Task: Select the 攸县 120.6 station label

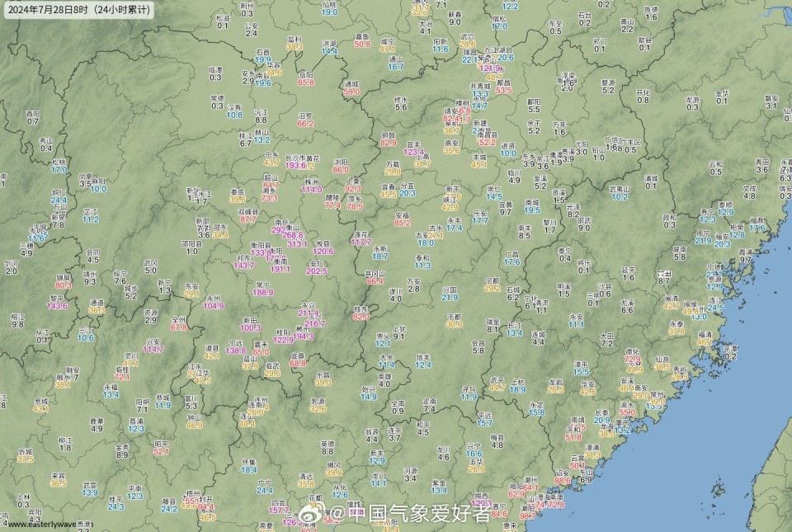Action: [x=323, y=247]
